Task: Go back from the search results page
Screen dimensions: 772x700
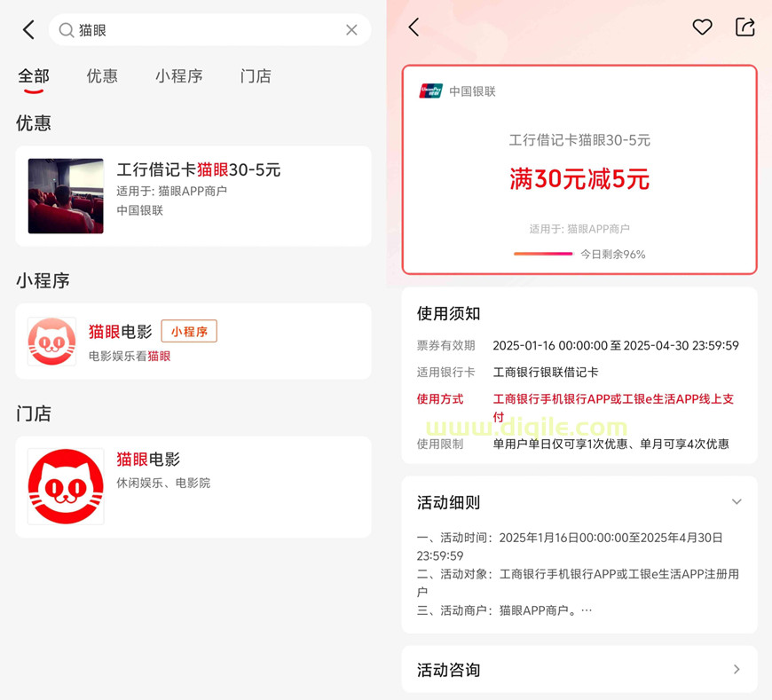Action: pos(29,29)
